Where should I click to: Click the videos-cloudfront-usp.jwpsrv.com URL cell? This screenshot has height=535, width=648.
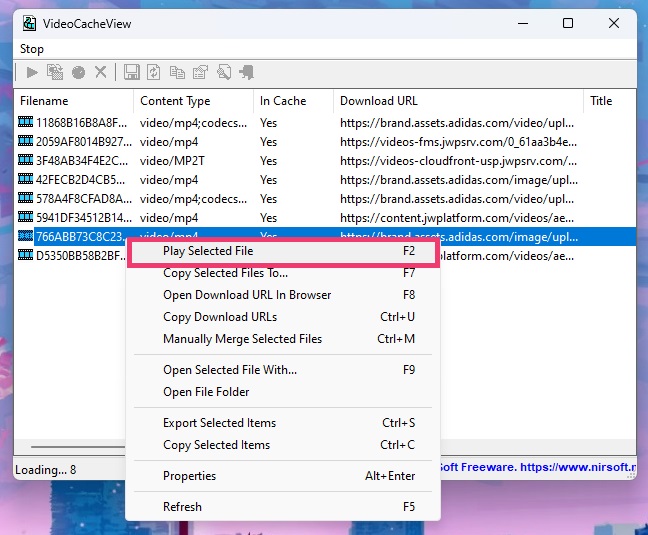click(x=458, y=161)
